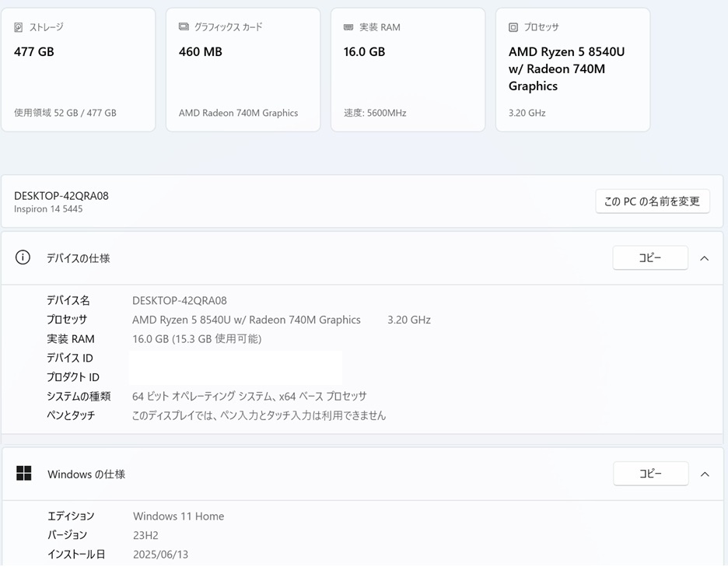Collapse the デバイスの仕様 section chevron
This screenshot has height=567, width=728.
point(705,258)
